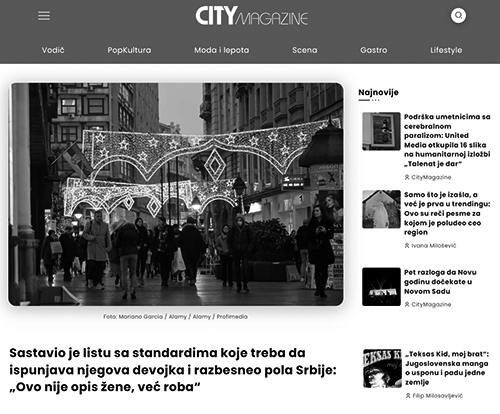
Task: Navigate to Lifestyle section
Action: [x=446, y=50]
